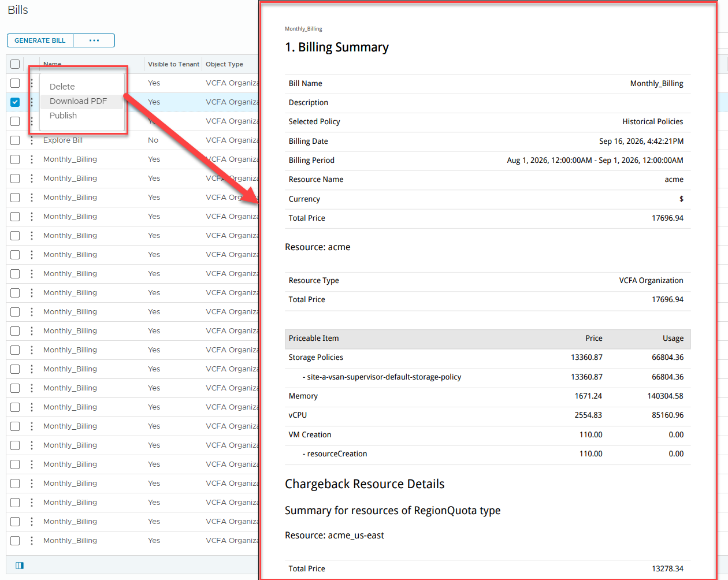
Task: Uncheck the selected bill row checkbox
Action: coord(15,102)
